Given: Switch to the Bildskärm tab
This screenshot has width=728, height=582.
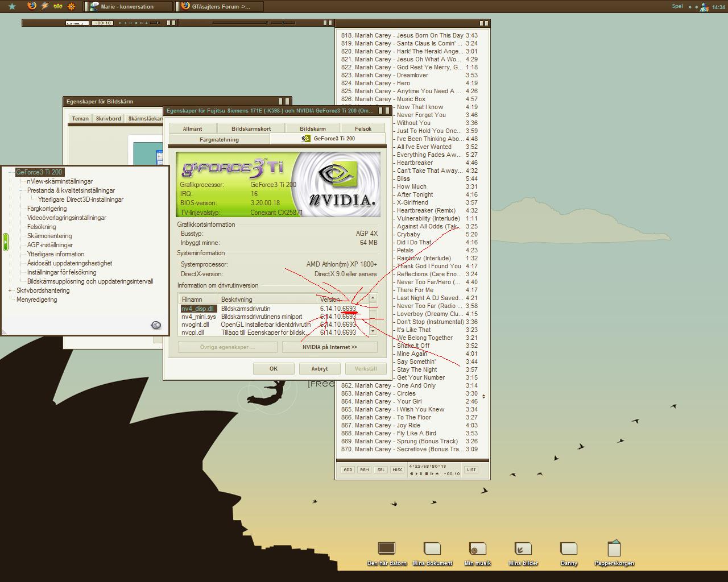Looking at the screenshot, I should (x=312, y=128).
